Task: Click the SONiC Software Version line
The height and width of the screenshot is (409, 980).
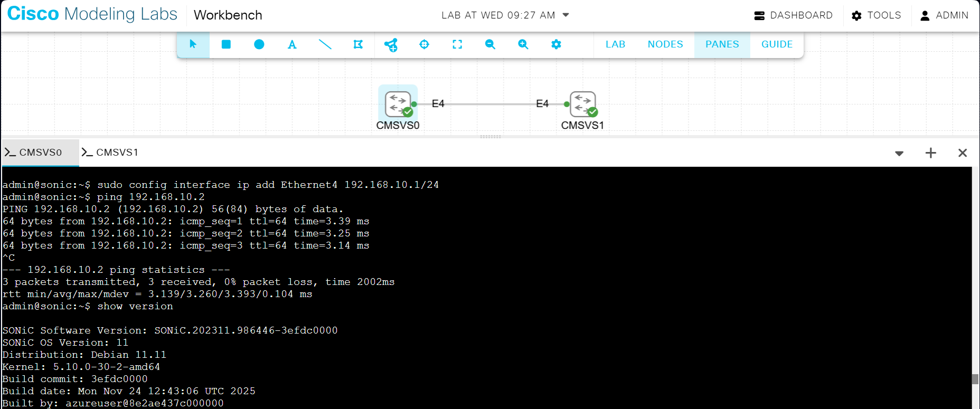Action: (170, 330)
